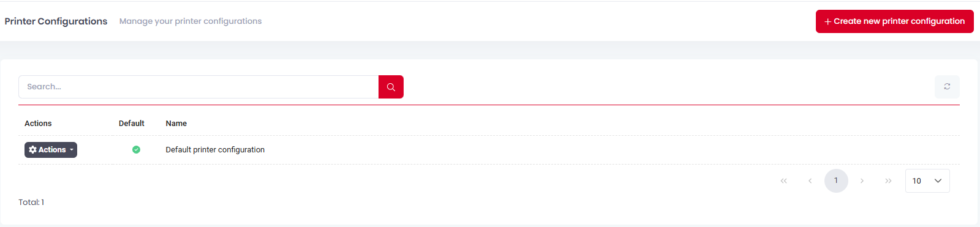Focus the Search input field
The height and width of the screenshot is (227, 980).
[198, 87]
